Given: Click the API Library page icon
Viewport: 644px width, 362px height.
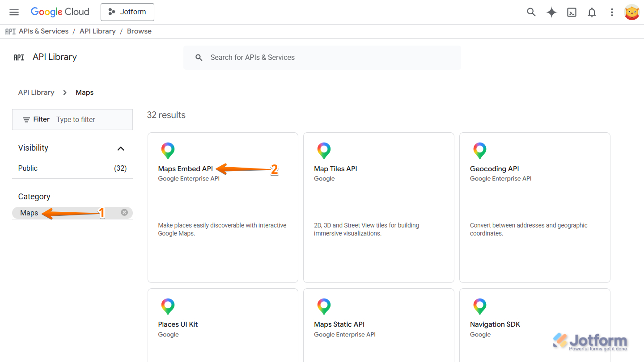Looking at the screenshot, I should pos(19,57).
